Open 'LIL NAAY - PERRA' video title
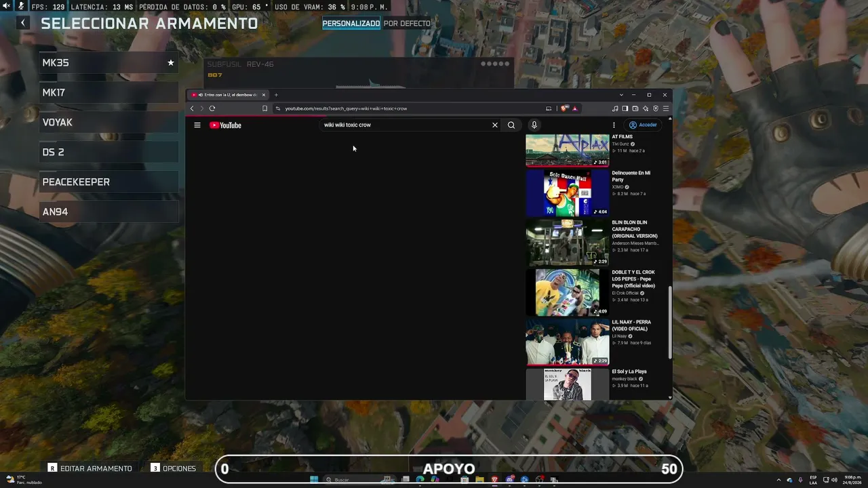The height and width of the screenshot is (488, 868). coord(631,325)
